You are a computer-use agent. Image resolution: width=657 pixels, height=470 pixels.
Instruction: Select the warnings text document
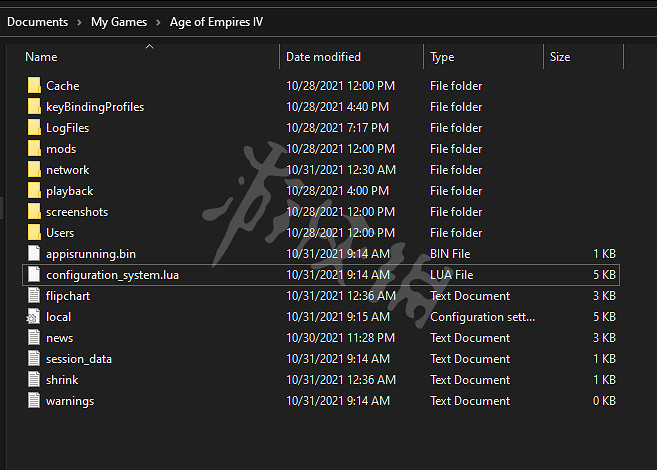(x=69, y=401)
